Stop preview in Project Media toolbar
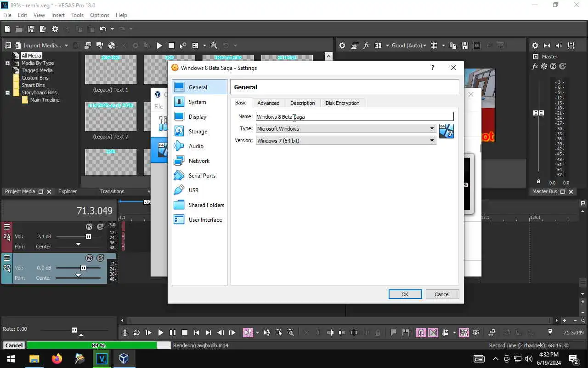Image resolution: width=588 pixels, height=368 pixels. tap(171, 46)
